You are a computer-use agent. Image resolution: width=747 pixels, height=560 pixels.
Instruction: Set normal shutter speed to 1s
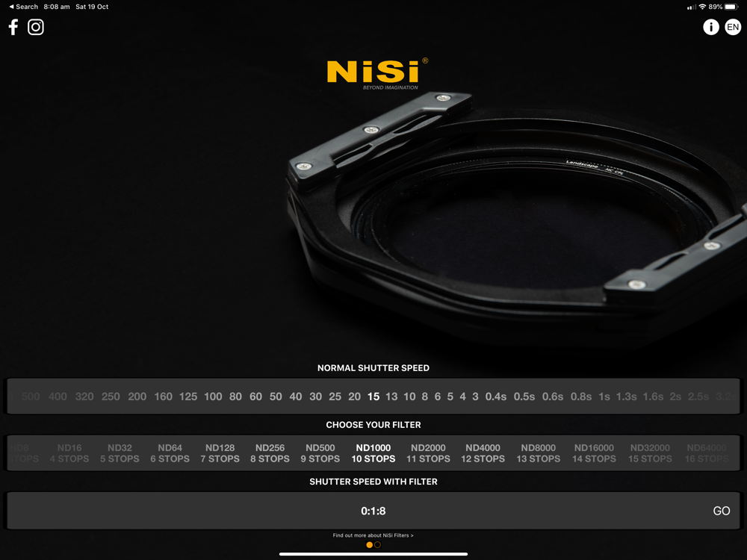point(604,396)
